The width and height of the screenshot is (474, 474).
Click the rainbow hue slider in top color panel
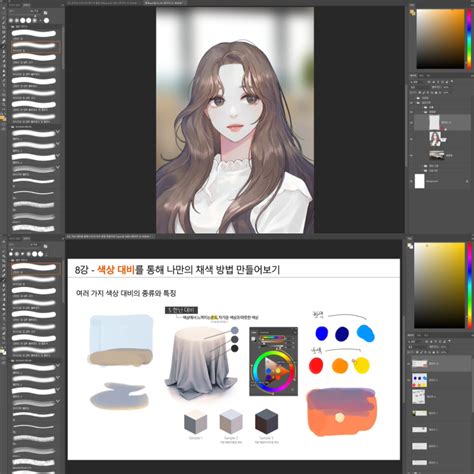click(469, 39)
